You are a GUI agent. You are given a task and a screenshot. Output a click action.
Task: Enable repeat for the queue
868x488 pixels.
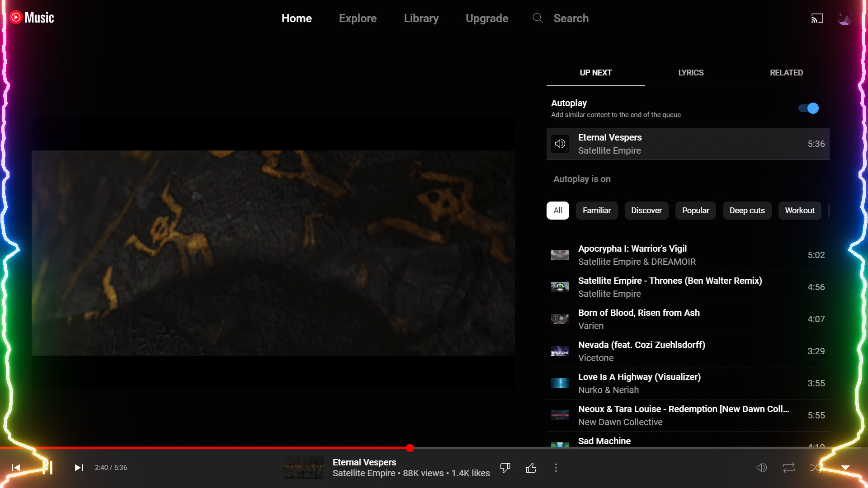788,468
